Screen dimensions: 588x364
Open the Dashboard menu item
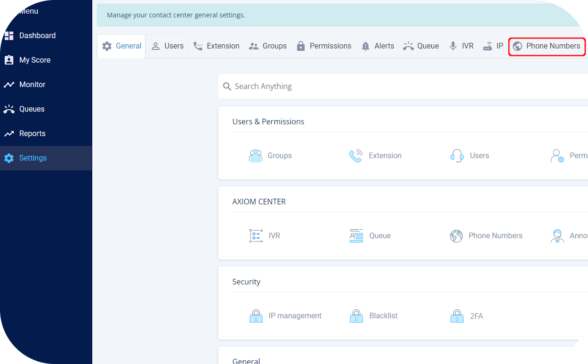click(46, 36)
